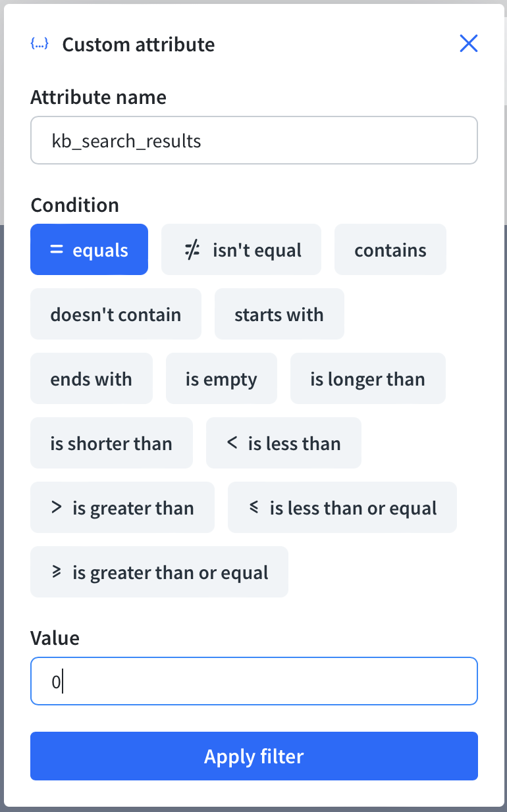Select the is longer than condition
The width and height of the screenshot is (507, 812).
(x=368, y=378)
